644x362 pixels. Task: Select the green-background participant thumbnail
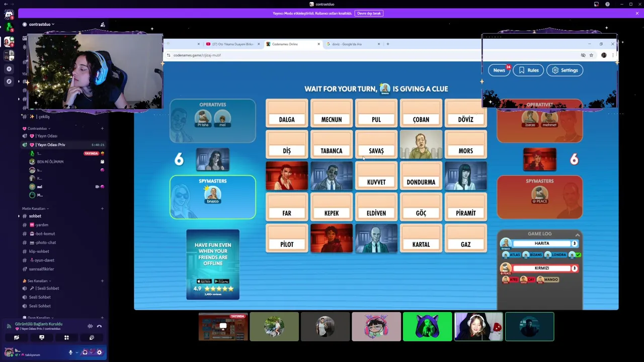click(427, 327)
